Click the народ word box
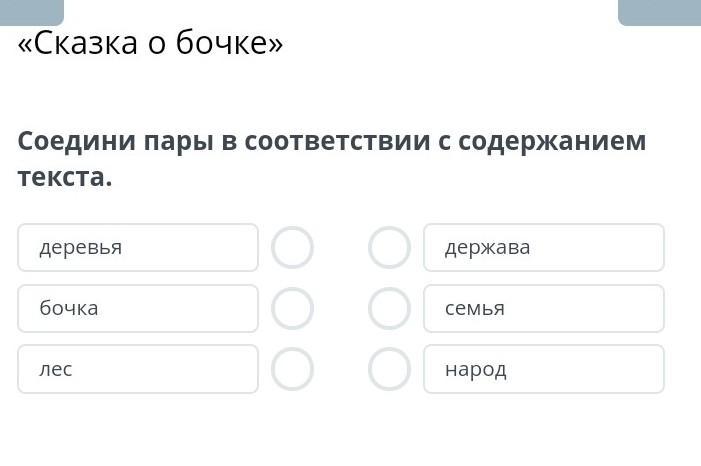The image size is (701, 466). [x=543, y=369]
